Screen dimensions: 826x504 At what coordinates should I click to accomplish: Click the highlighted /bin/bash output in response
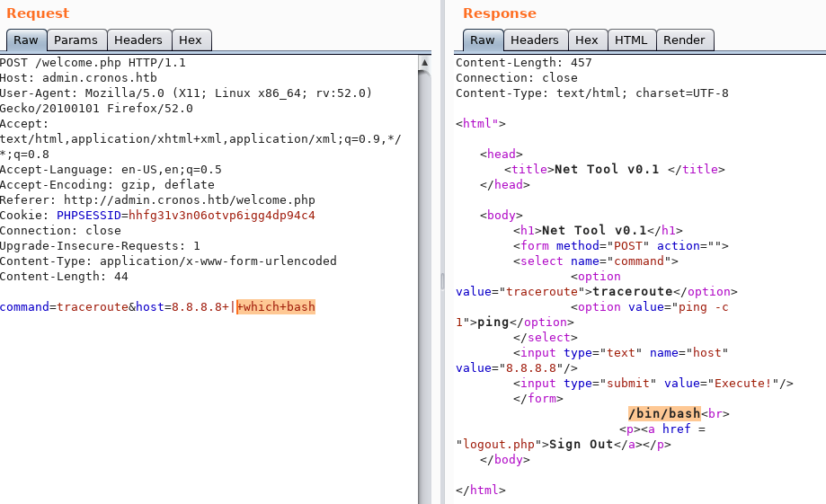664,413
